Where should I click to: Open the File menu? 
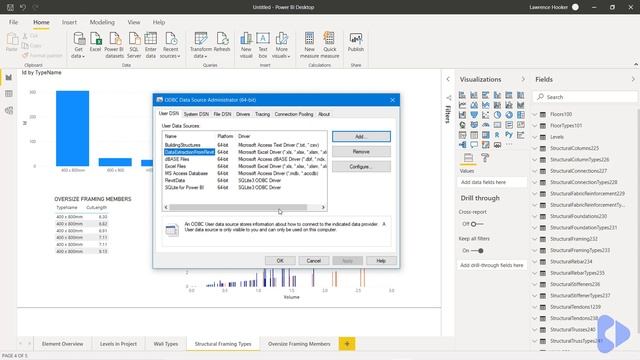(13, 22)
